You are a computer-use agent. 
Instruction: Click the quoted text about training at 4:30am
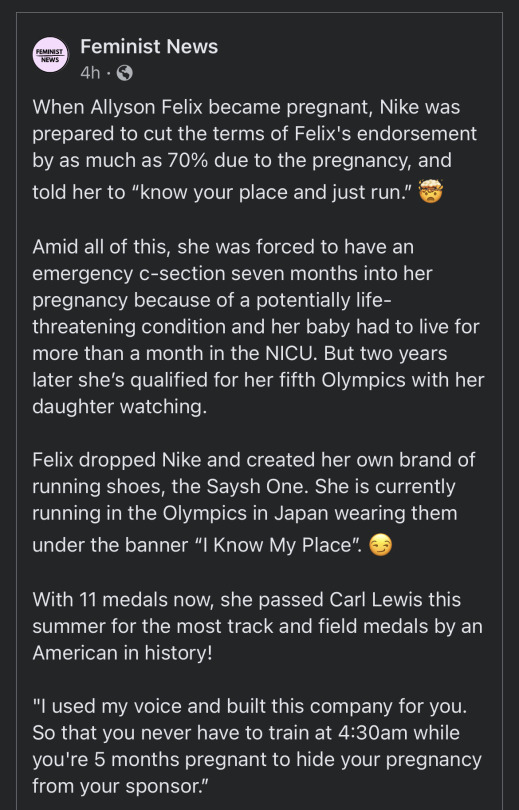coord(257,746)
